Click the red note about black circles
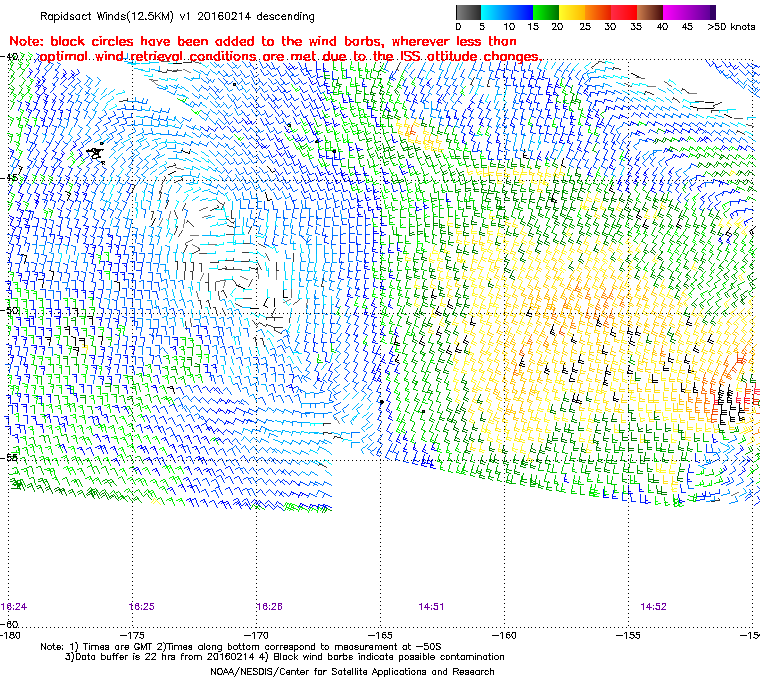This screenshot has height=688, width=760. click(x=275, y=48)
